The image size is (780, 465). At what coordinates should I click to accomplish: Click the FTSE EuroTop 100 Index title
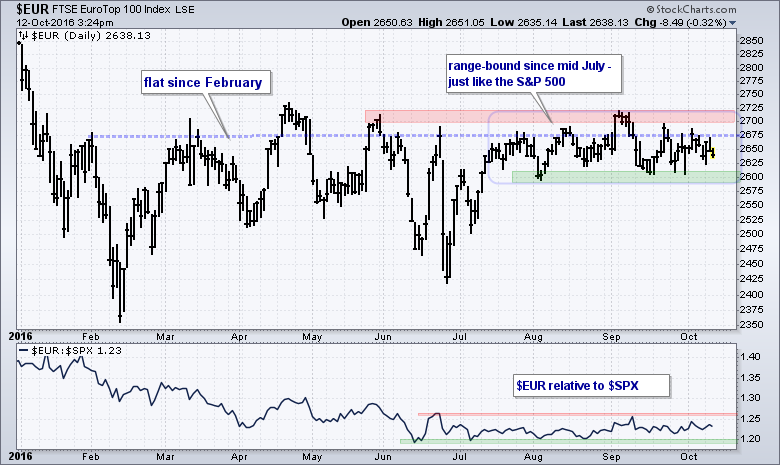(112, 9)
